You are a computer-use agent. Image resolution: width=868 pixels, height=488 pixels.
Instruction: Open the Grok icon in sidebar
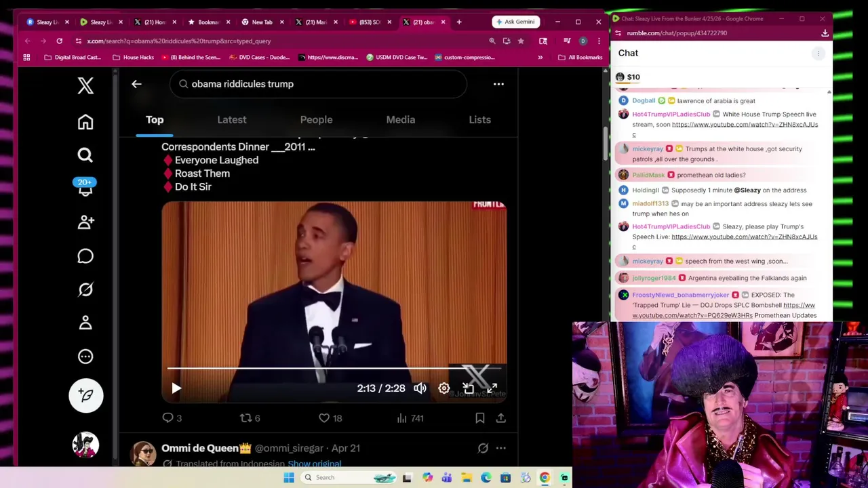pos(85,289)
